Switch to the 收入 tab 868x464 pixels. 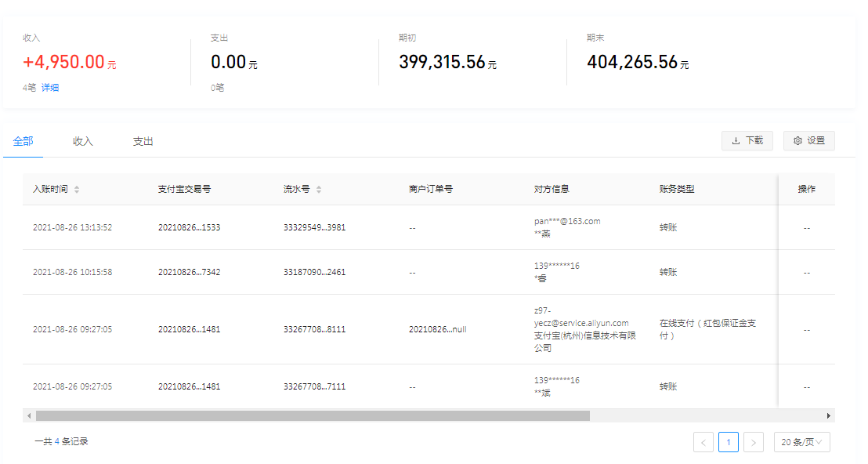[x=83, y=142]
